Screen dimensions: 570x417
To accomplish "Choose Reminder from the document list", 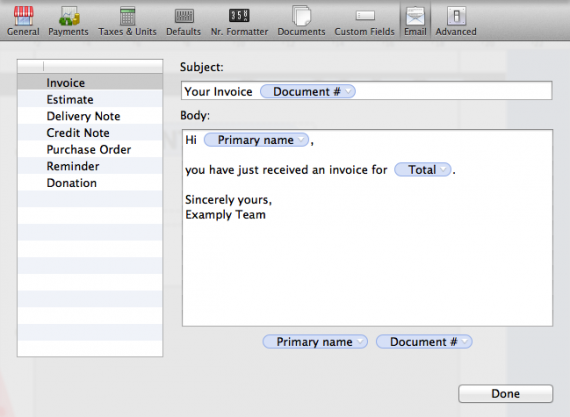I will (90, 166).
